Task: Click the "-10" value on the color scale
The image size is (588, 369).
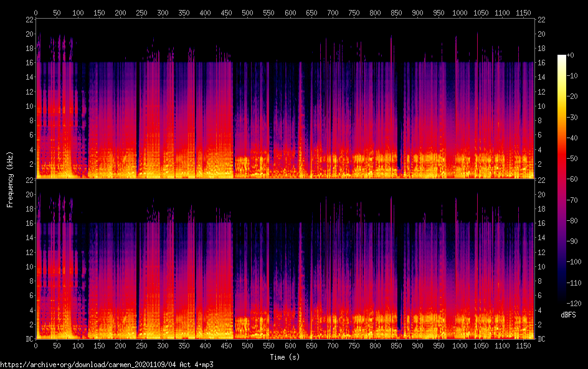Action: [572, 76]
